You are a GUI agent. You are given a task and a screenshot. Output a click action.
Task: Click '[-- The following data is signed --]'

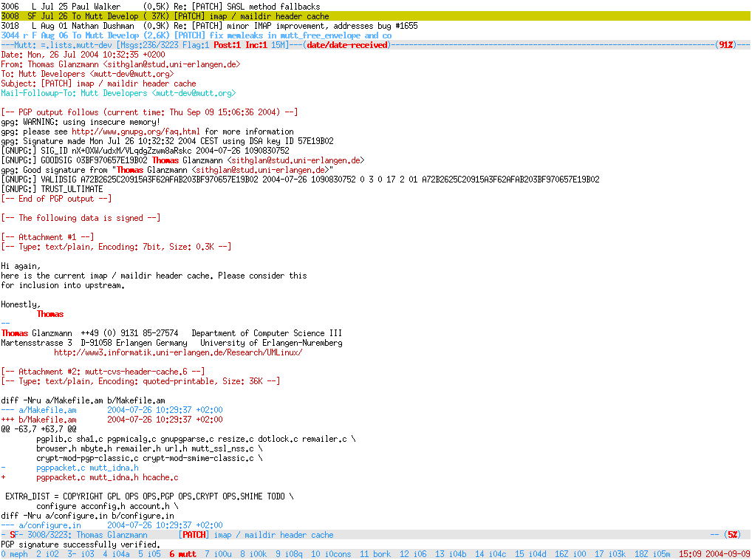pyautogui.click(x=81, y=218)
